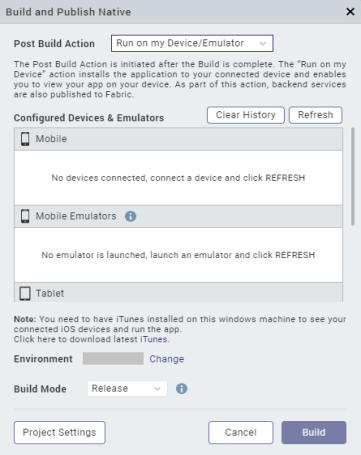Open the Post Build Action dropdown
The width and height of the screenshot is (361, 455).
[x=192, y=43]
